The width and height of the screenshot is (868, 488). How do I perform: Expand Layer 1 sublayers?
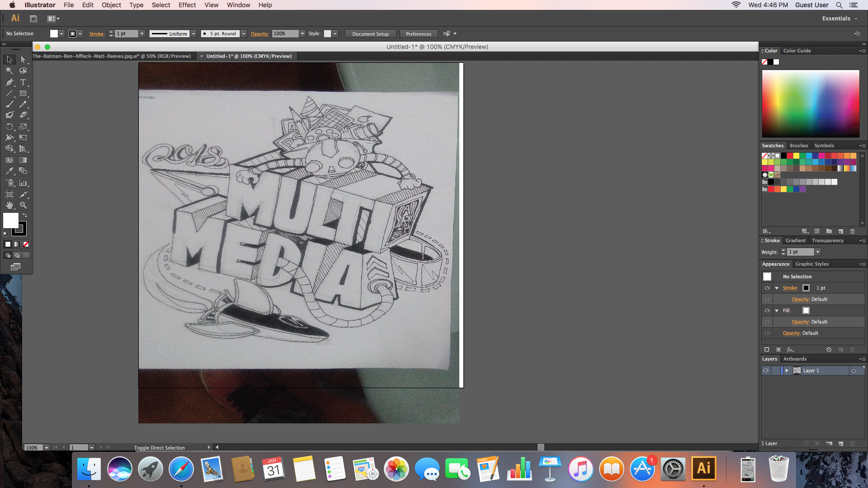pyautogui.click(x=787, y=371)
